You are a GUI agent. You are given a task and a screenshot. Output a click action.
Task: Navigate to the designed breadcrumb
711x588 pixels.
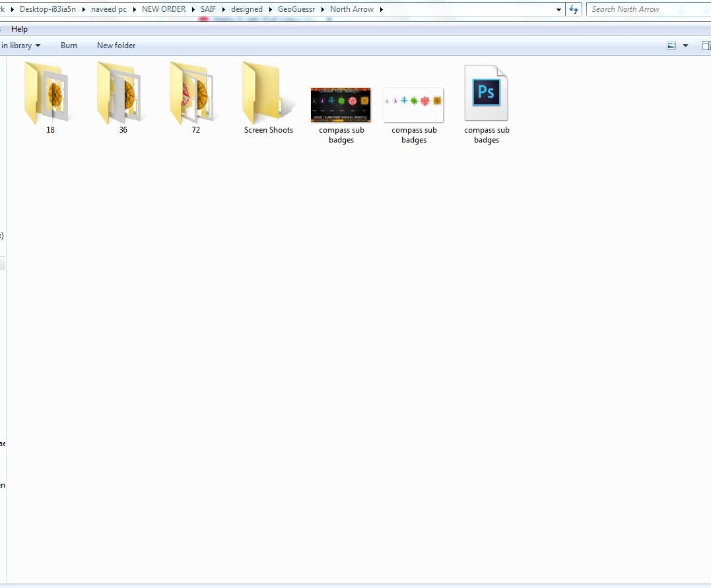click(x=247, y=9)
